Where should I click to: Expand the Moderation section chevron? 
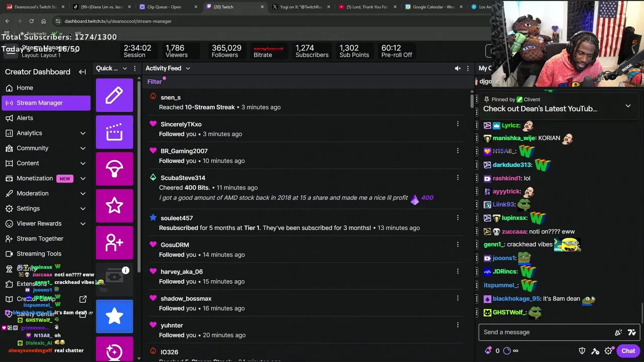[x=83, y=194]
